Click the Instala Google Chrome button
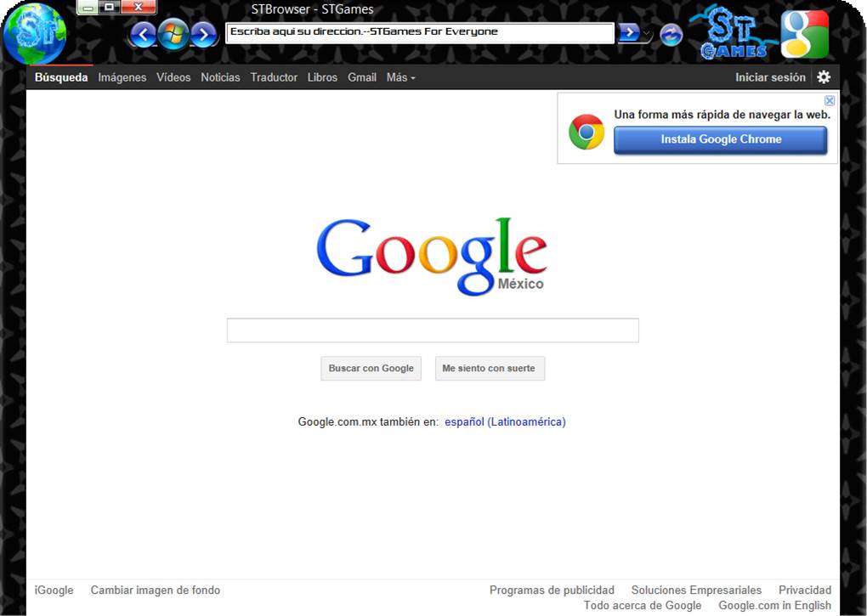 tap(720, 140)
